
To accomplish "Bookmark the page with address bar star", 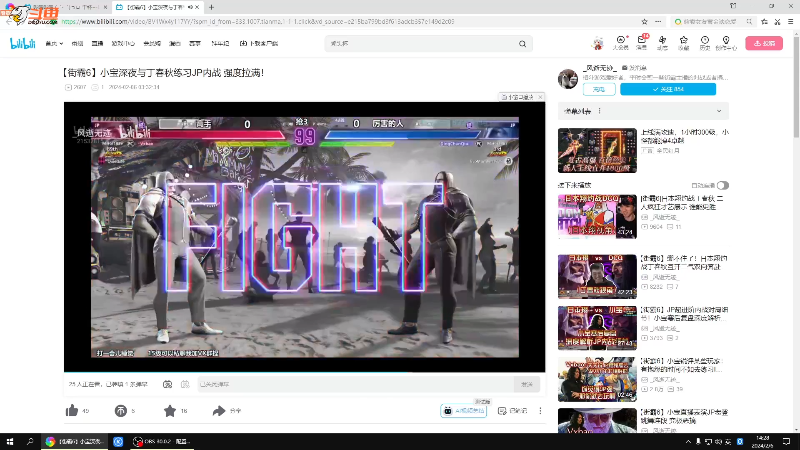I will (x=644, y=21).
